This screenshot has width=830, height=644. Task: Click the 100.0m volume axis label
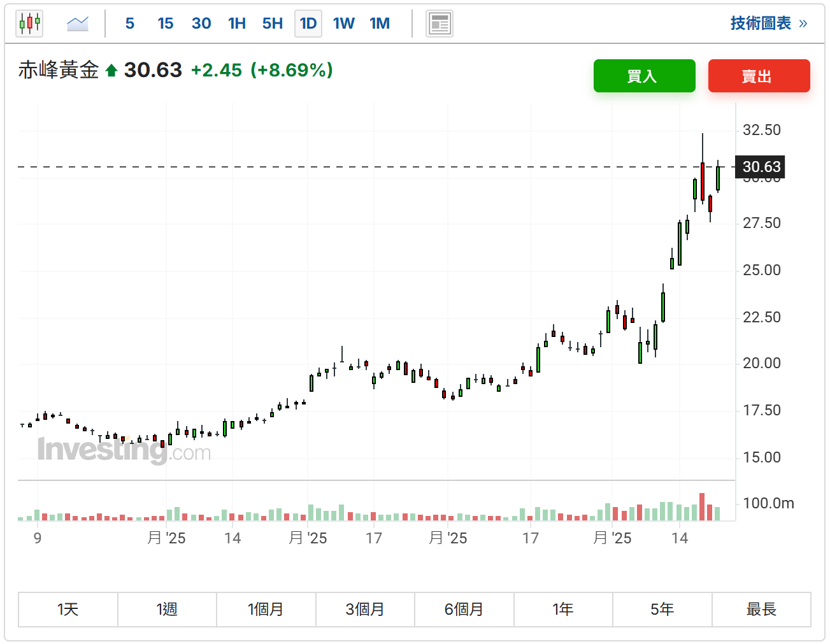click(768, 503)
